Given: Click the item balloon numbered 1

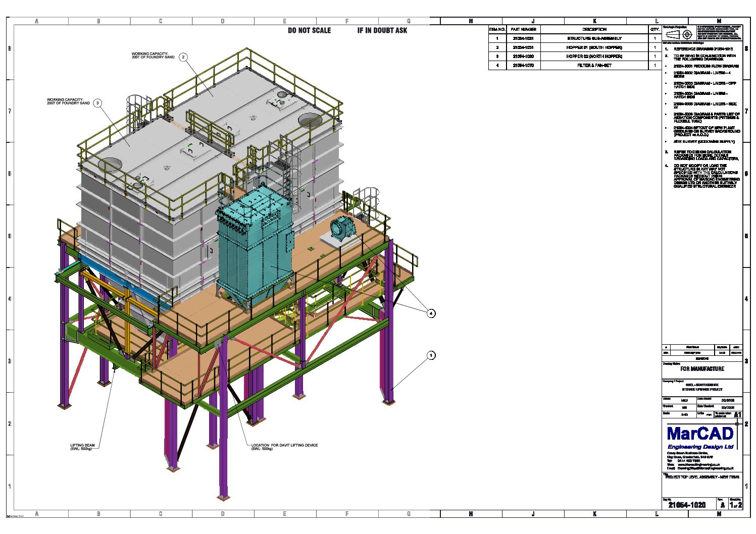Looking at the screenshot, I should (x=431, y=355).
